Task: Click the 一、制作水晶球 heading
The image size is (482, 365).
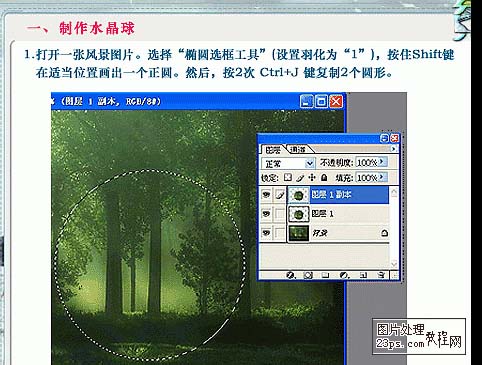Action: [x=80, y=28]
